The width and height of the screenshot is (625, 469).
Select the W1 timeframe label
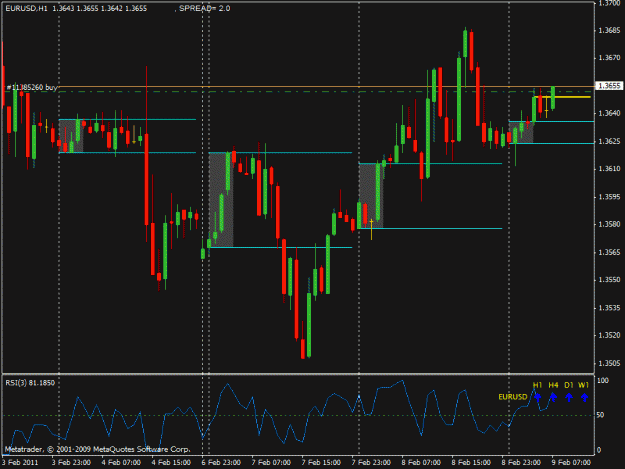tap(584, 385)
